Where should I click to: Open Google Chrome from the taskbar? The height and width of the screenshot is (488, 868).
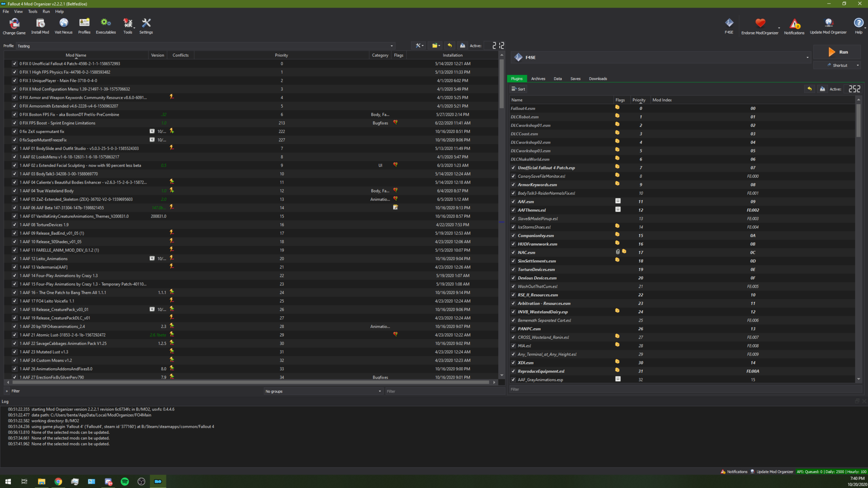[x=58, y=482]
